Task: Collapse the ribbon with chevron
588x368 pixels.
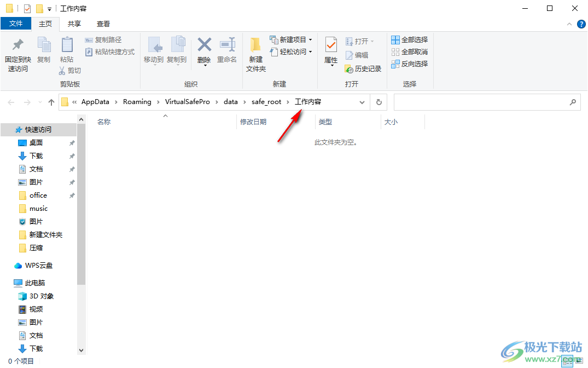Action: 569,24
